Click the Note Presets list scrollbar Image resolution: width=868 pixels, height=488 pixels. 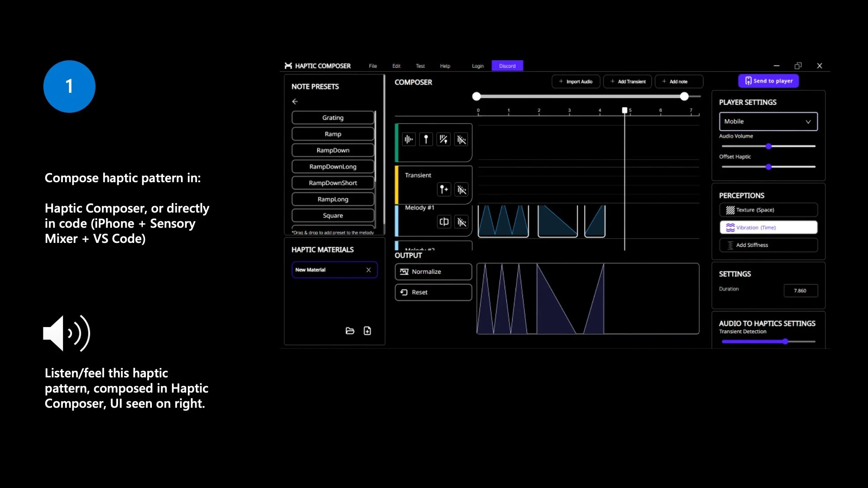pyautogui.click(x=375, y=147)
